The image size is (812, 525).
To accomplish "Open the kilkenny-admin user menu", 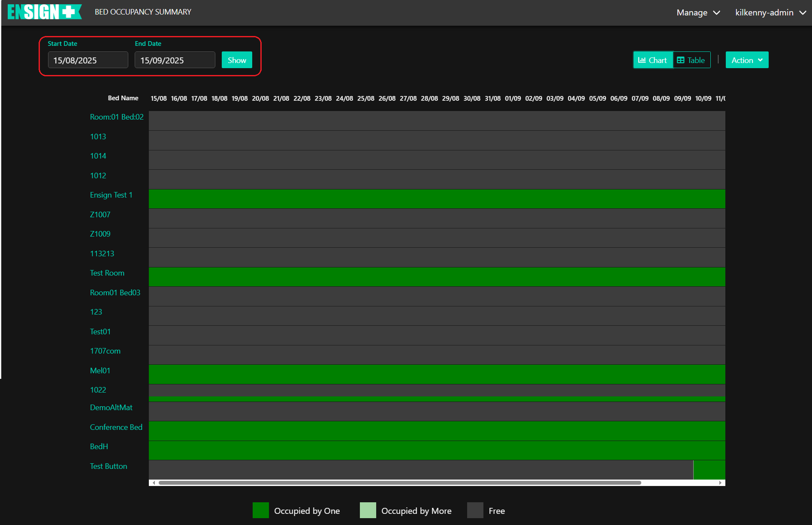I will coord(770,12).
